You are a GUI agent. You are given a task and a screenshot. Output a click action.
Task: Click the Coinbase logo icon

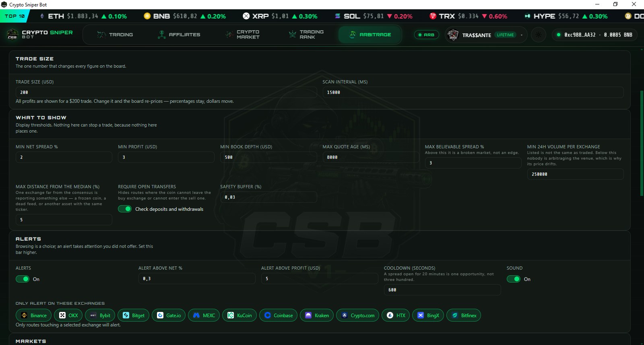[268, 316]
